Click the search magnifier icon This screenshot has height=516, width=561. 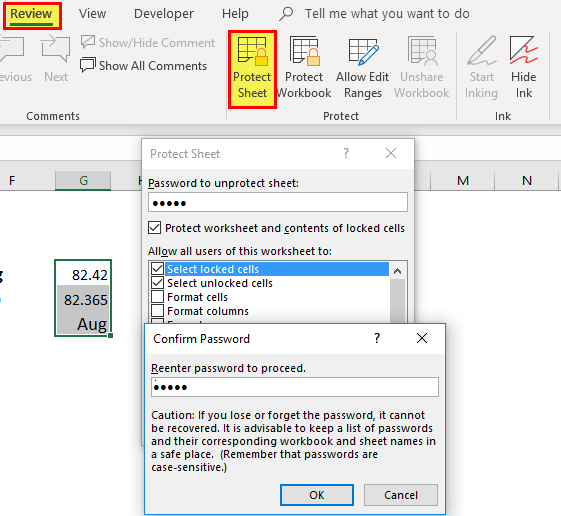pyautogui.click(x=286, y=14)
